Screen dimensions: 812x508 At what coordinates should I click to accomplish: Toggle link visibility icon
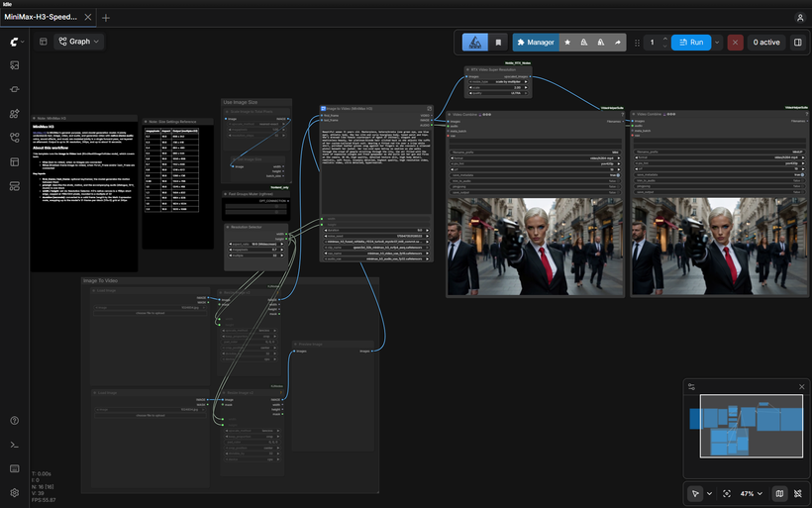798,493
